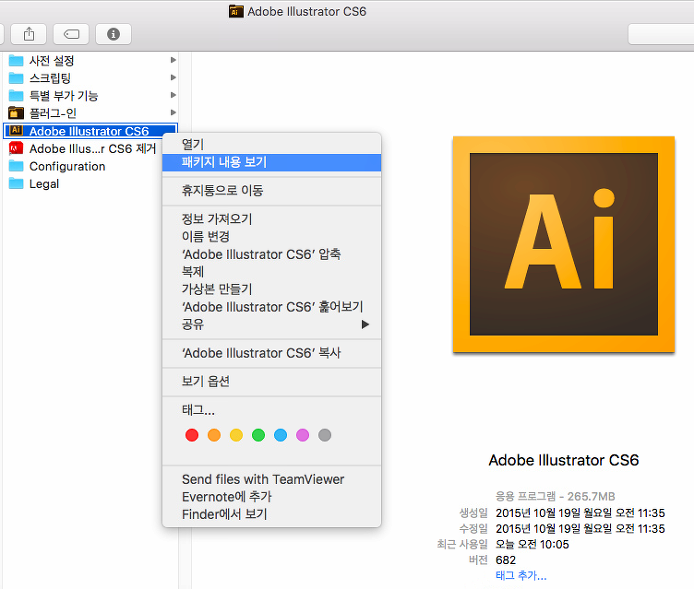Viewport: 694px width, 589px height.
Task: Choose 정보 가져오기 menu entry
Action: pos(216,219)
